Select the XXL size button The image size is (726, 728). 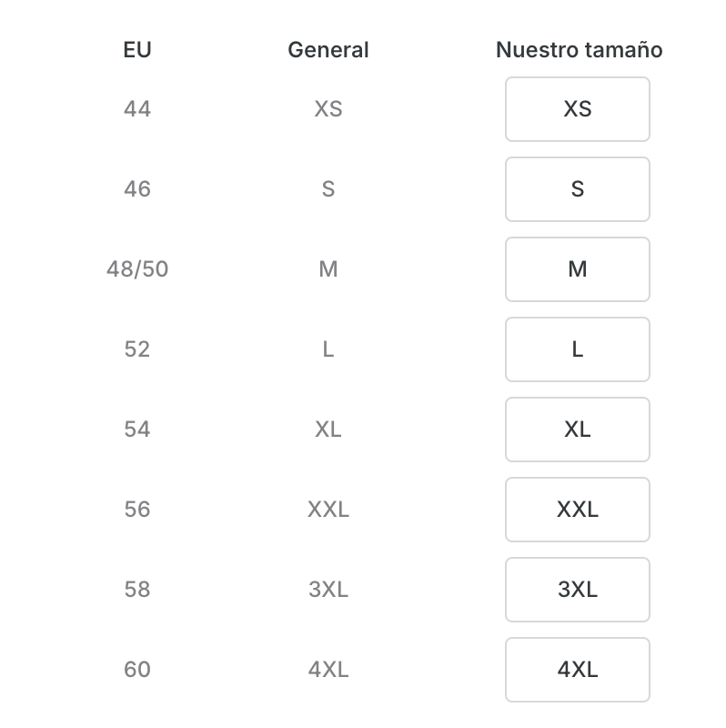578,510
